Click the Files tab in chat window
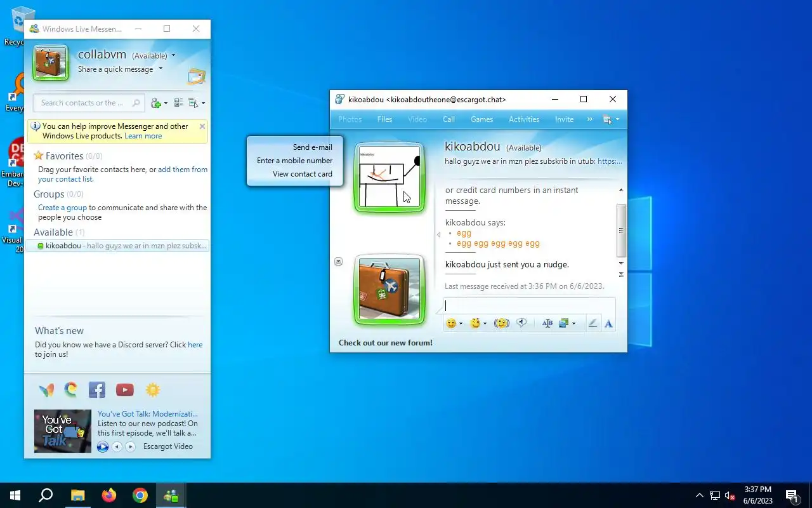This screenshot has width=812, height=508. pos(385,119)
